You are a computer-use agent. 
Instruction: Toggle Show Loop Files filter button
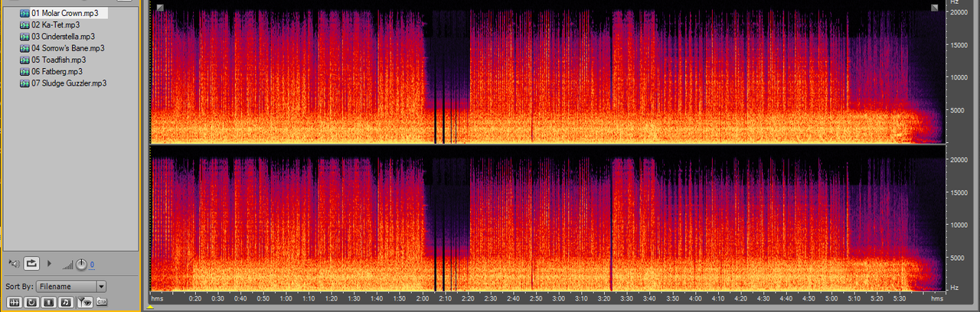click(x=31, y=302)
